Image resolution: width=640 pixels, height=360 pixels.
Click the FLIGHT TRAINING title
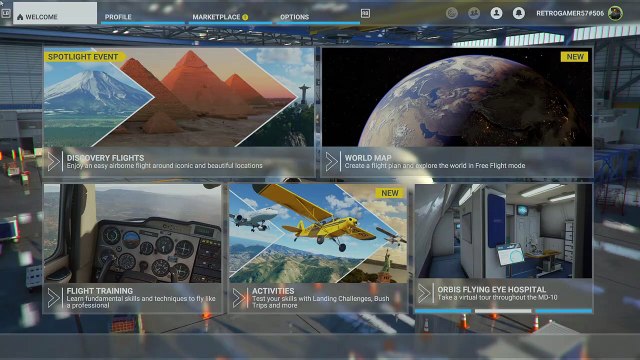(100, 291)
